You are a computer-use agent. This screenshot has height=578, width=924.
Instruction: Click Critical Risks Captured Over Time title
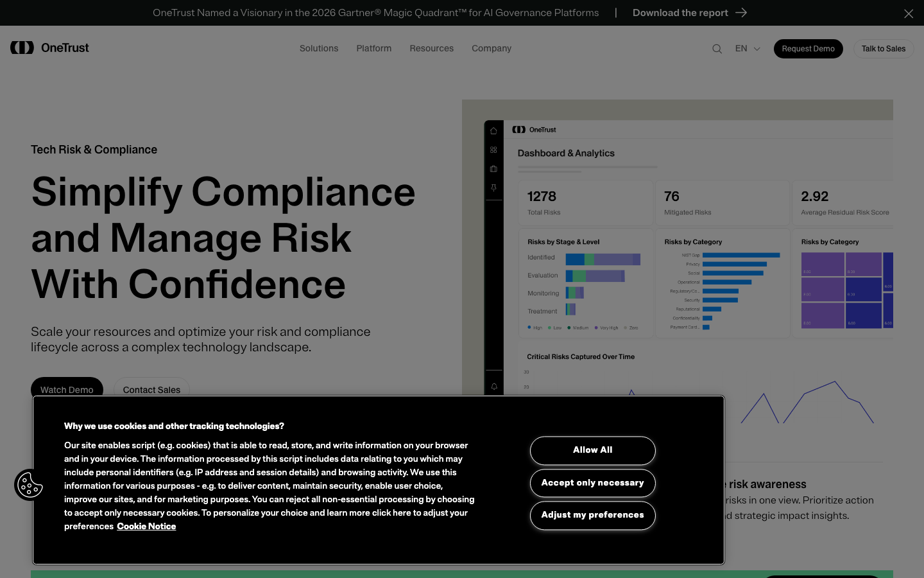pos(581,356)
